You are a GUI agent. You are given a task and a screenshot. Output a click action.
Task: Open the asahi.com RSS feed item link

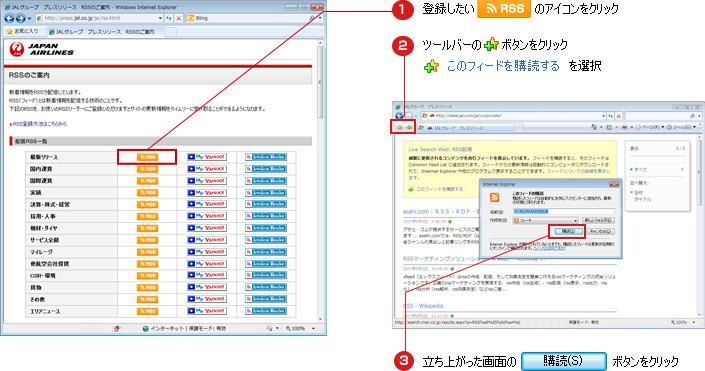(441, 211)
